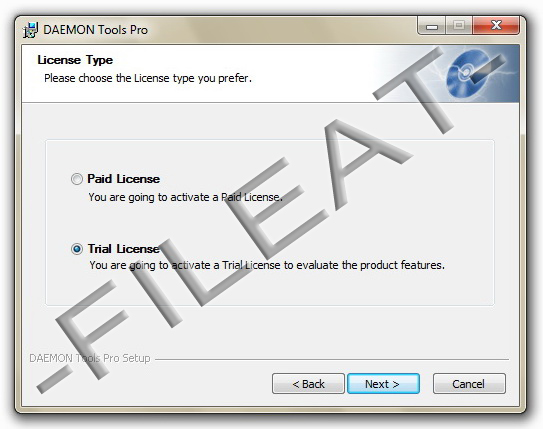Select the Paid License radio button
The image size is (543, 429).
[x=77, y=179]
